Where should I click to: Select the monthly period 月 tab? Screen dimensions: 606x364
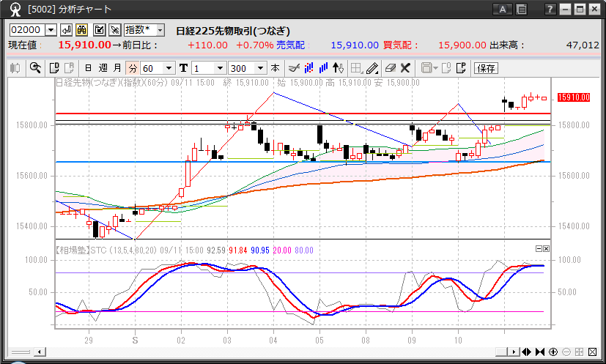(117, 68)
